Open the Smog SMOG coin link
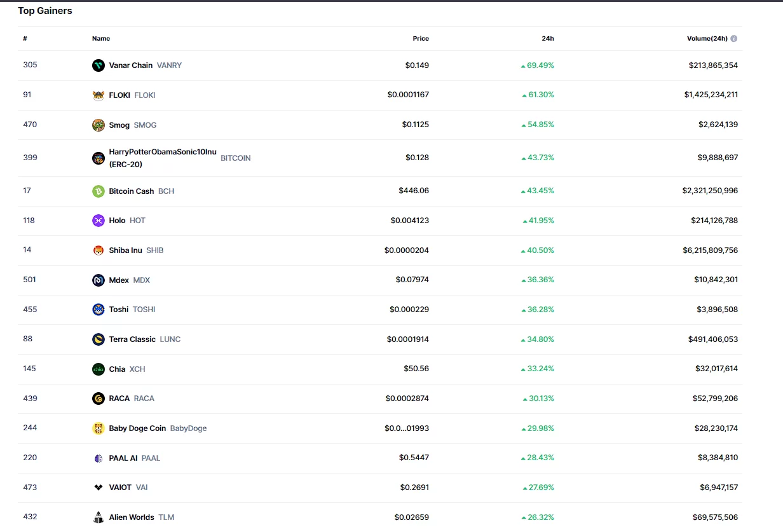 point(119,125)
